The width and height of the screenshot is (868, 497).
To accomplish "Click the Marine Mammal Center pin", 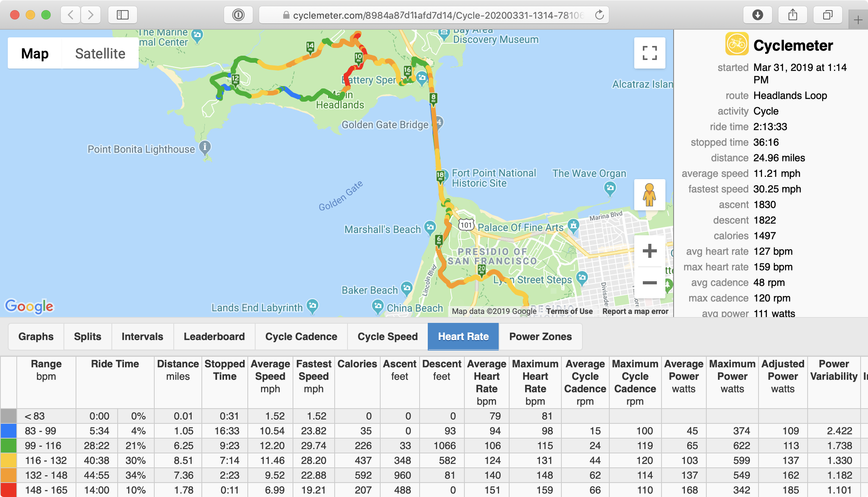I will point(197,35).
